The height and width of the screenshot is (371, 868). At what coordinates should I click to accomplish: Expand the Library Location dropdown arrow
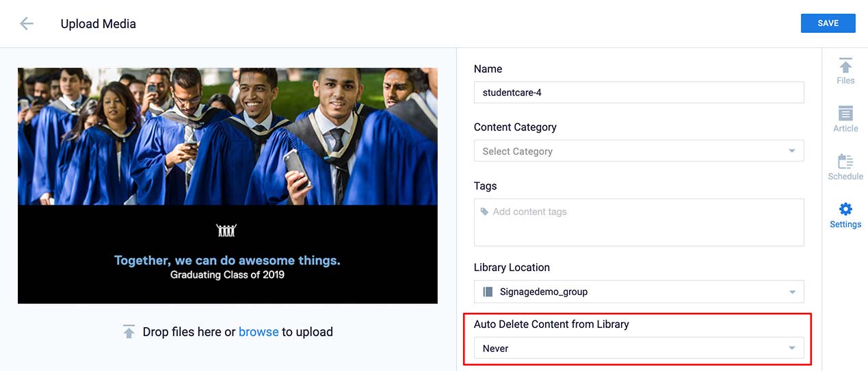[792, 292]
